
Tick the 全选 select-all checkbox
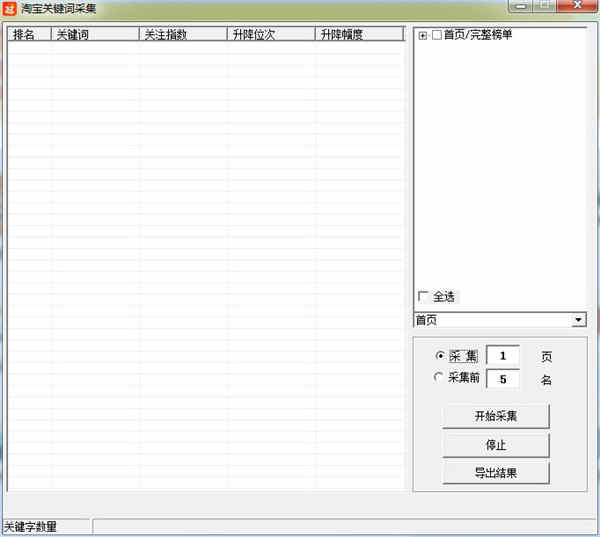pyautogui.click(x=423, y=296)
